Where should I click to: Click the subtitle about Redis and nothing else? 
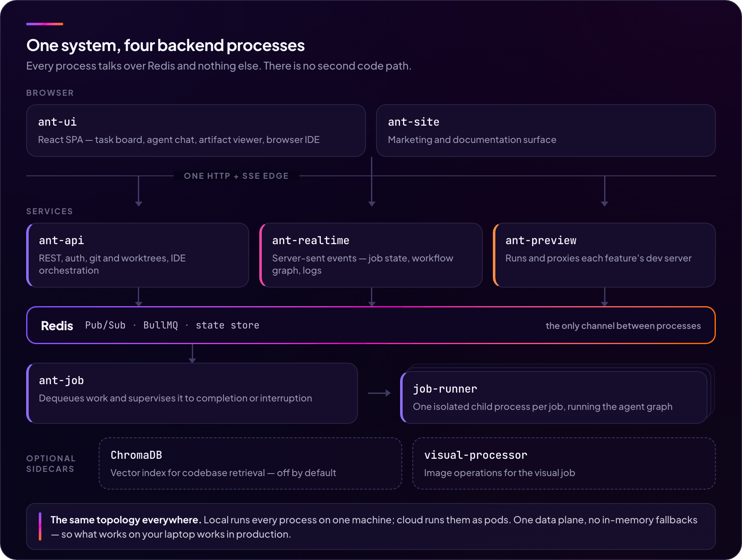(219, 66)
